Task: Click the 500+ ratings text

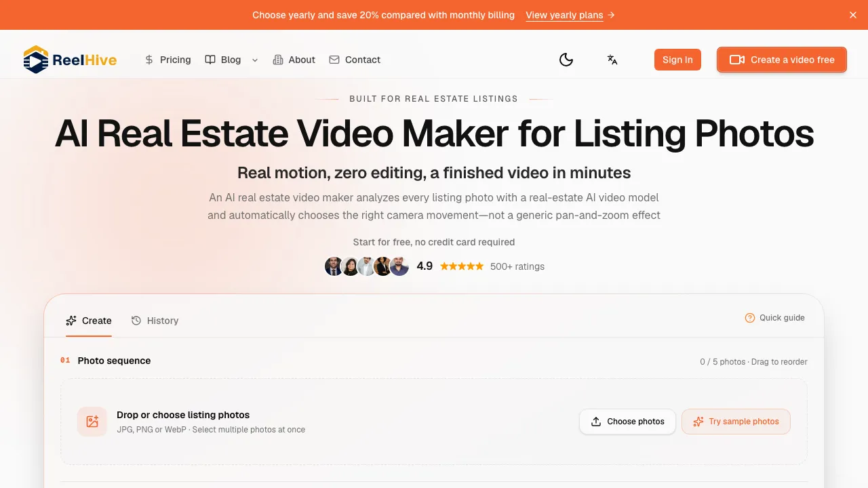Action: [x=517, y=266]
